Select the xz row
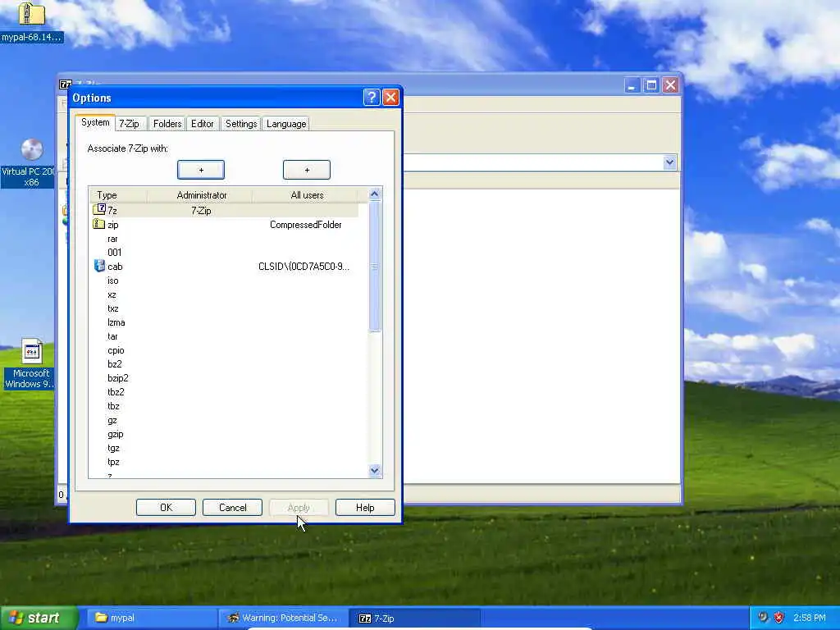Screen dimensions: 840x630 (x=223, y=294)
